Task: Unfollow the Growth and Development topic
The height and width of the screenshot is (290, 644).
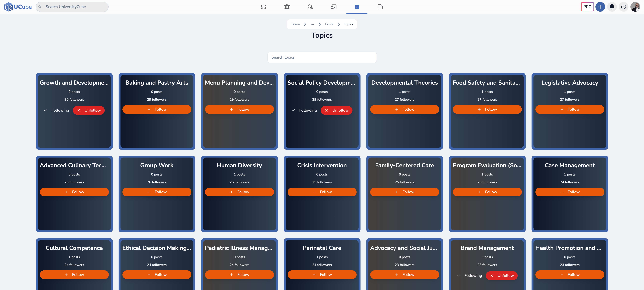Action: 89,110
